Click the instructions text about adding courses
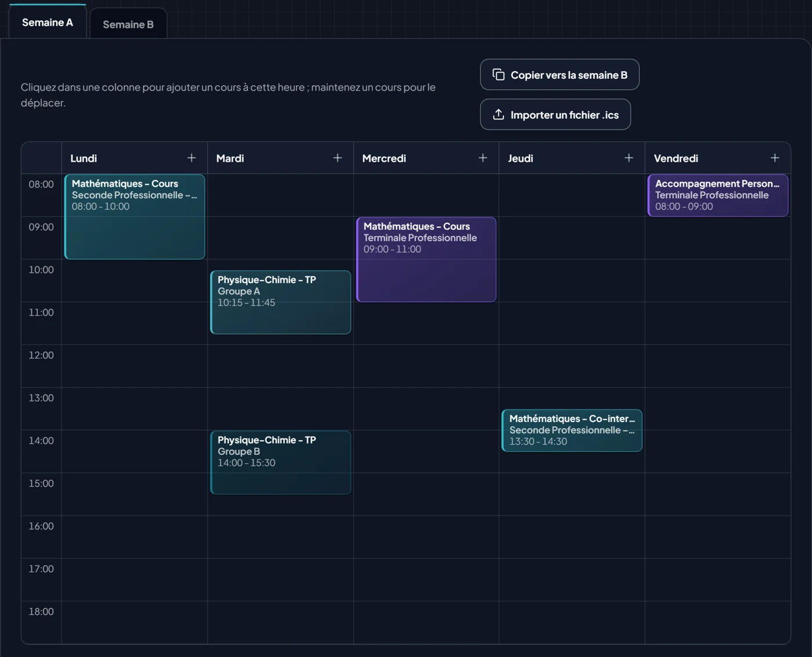The height and width of the screenshot is (657, 812). (228, 95)
